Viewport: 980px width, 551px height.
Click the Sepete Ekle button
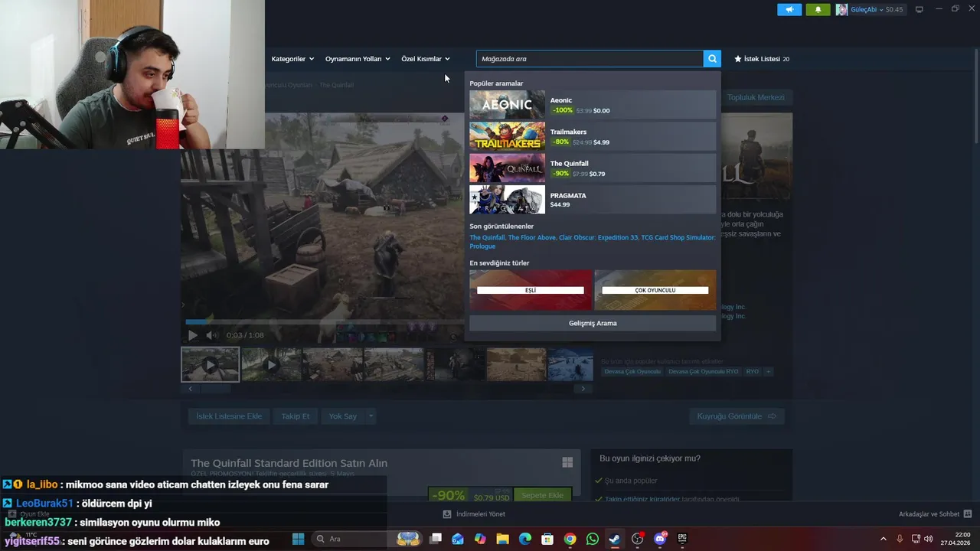[542, 495]
